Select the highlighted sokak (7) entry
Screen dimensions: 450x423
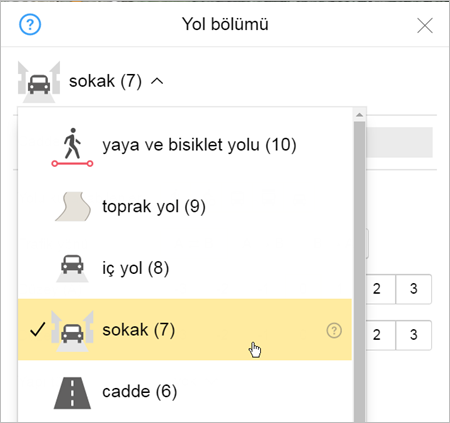185,330
